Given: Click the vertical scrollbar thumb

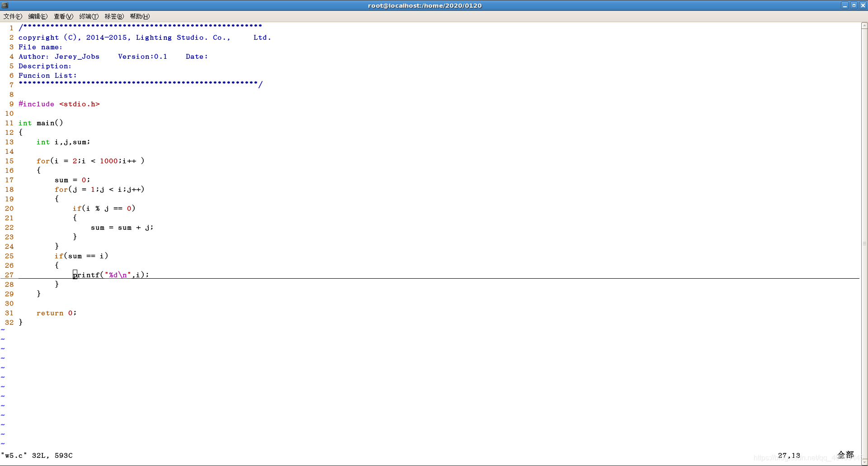Looking at the screenshot, I should tap(864, 243).
